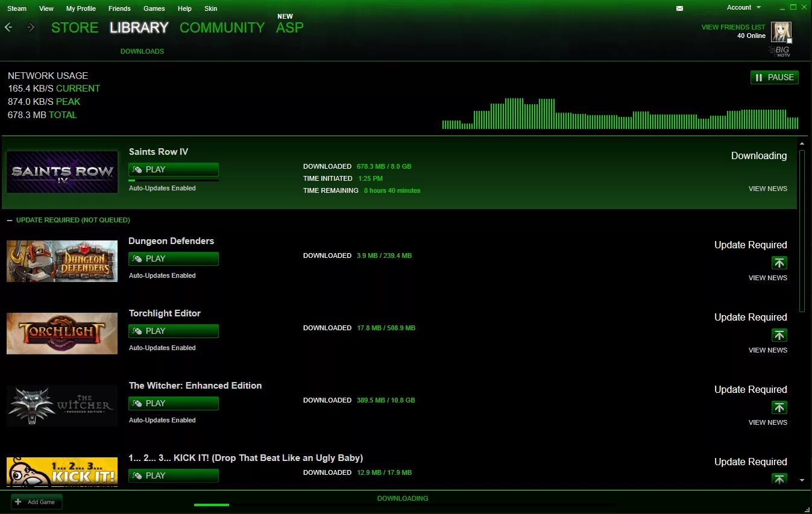
Task: Go forward with the right arrow
Action: (31, 28)
